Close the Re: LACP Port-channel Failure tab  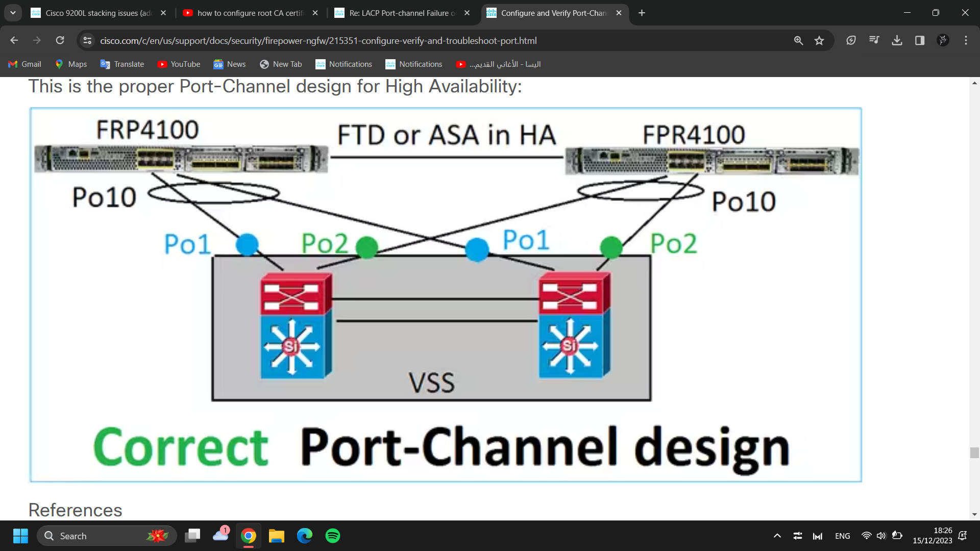click(467, 13)
